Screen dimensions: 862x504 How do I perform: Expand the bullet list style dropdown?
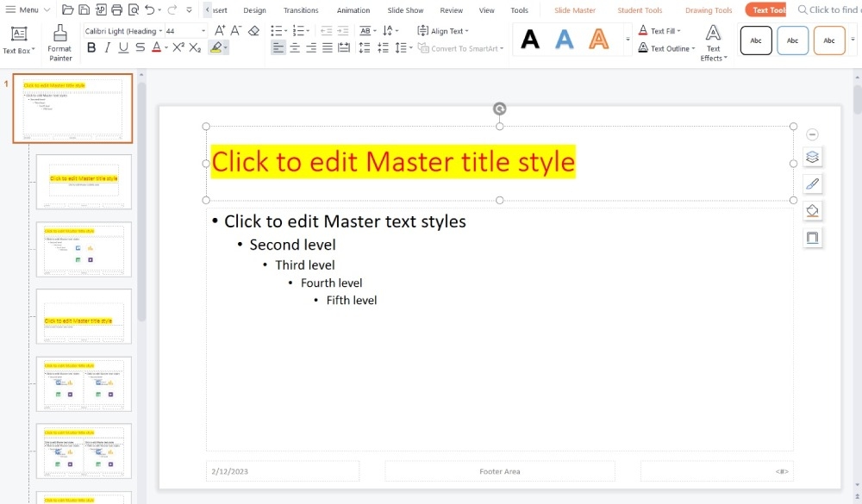[x=285, y=29]
